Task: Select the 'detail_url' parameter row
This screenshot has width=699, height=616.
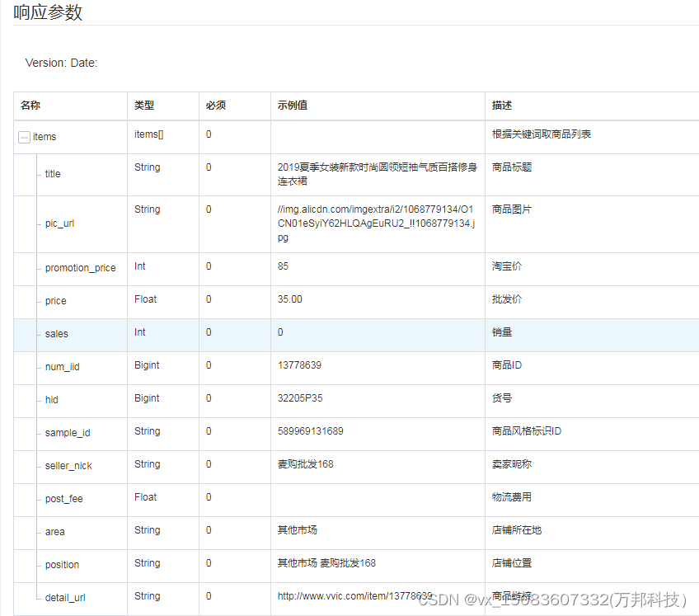Action: point(356,599)
